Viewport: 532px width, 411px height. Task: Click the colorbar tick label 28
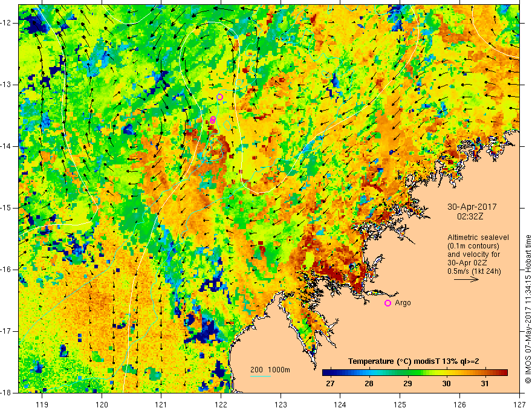[x=369, y=384]
